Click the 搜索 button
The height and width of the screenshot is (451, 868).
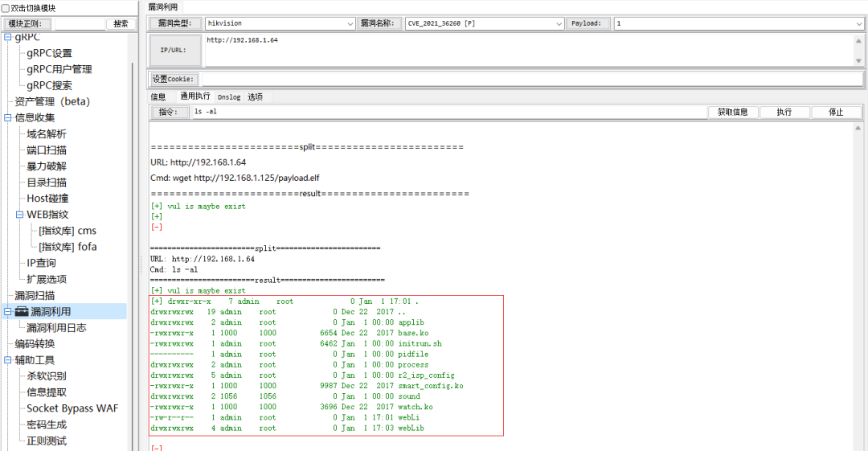point(121,24)
